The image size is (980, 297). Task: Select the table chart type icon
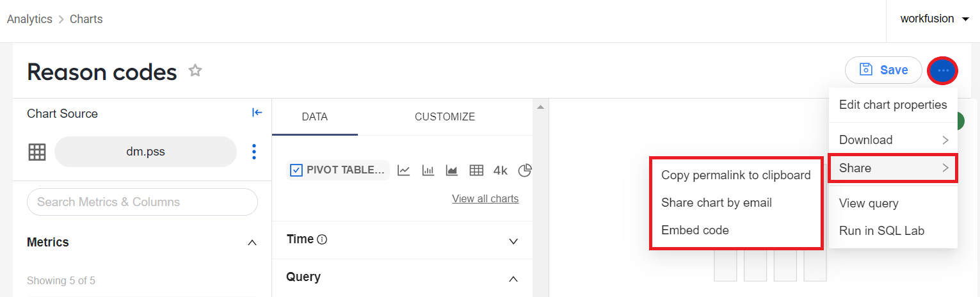coord(476,170)
